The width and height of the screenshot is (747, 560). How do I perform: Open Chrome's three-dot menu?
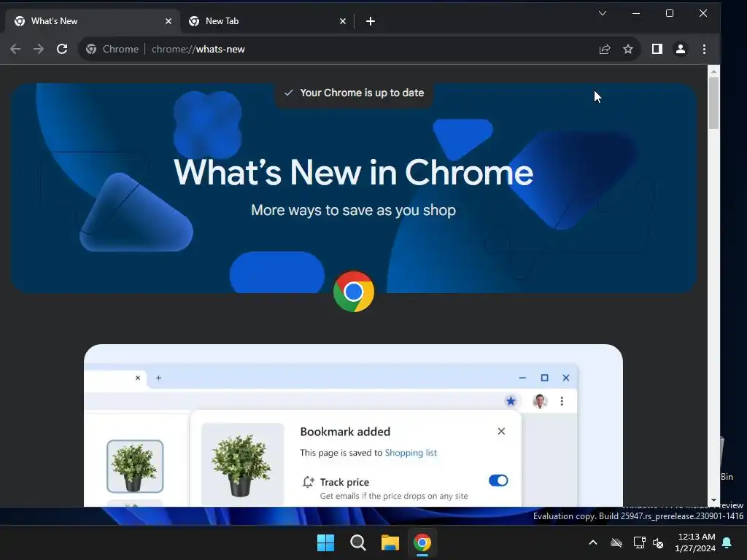pyautogui.click(x=704, y=49)
